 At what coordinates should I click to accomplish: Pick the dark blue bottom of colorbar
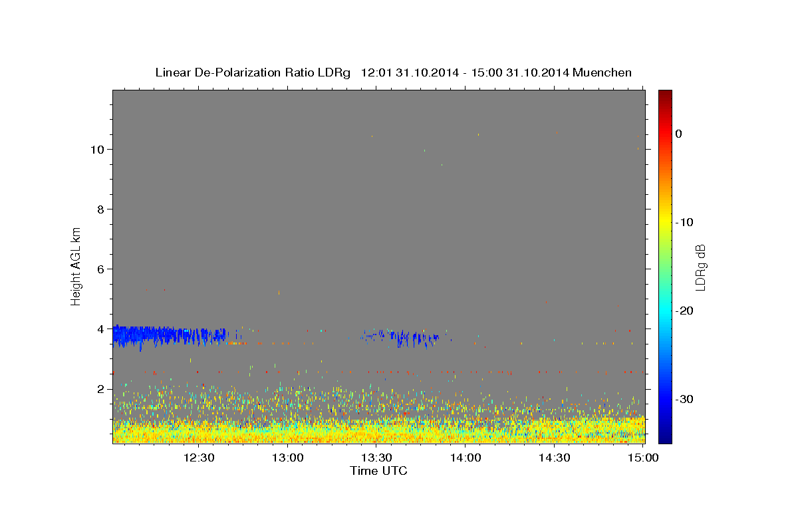[x=665, y=438]
